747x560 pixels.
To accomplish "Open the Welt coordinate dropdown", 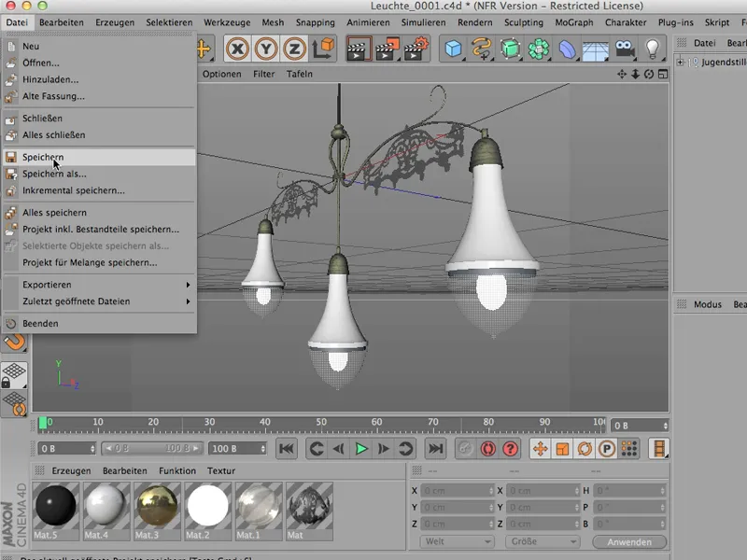I will coord(457,542).
